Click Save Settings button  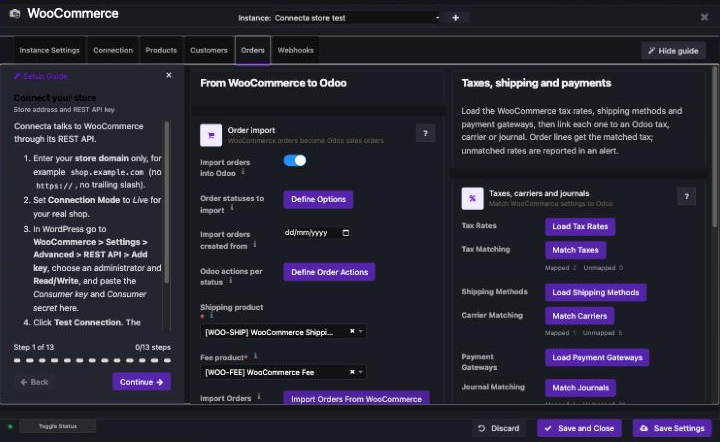pyautogui.click(x=672, y=428)
